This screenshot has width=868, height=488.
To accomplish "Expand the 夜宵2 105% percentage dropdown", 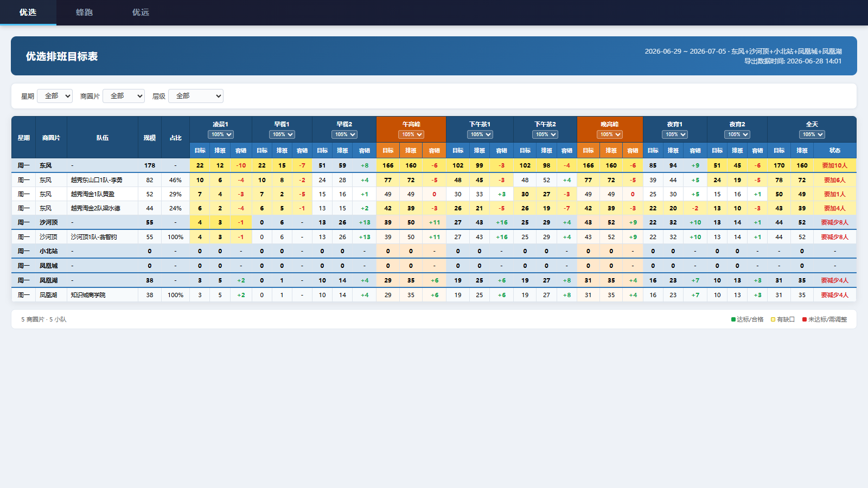I will tap(737, 134).
